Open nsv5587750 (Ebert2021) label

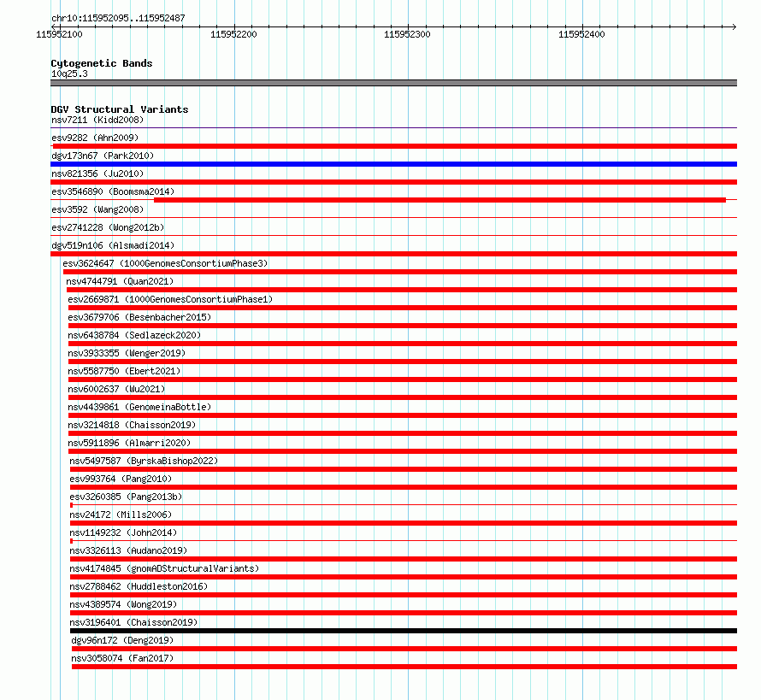click(x=124, y=371)
